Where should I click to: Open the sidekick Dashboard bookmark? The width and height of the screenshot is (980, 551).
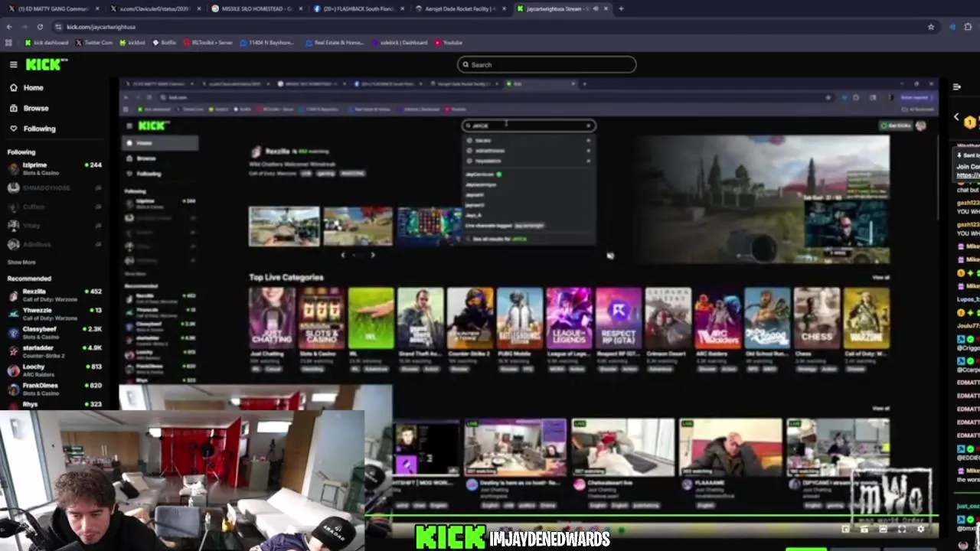point(400,43)
